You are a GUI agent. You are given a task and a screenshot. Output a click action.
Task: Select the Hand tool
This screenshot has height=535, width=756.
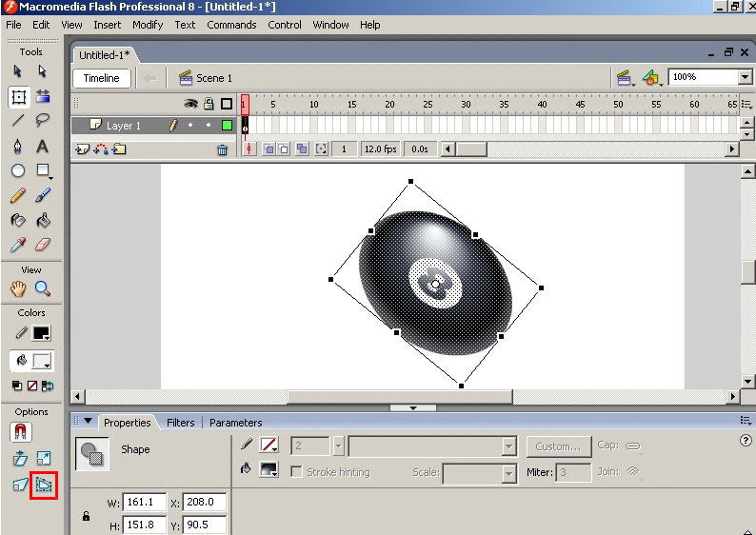point(18,288)
